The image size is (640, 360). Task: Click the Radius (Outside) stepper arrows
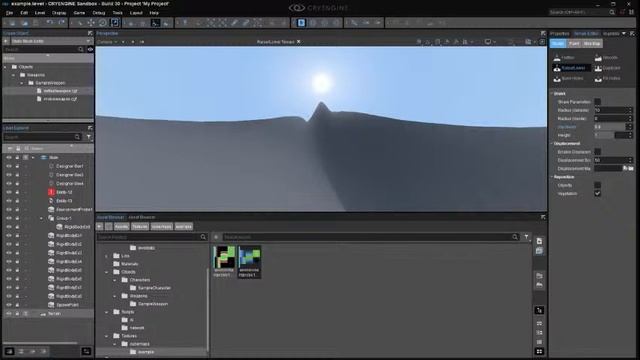click(630, 110)
